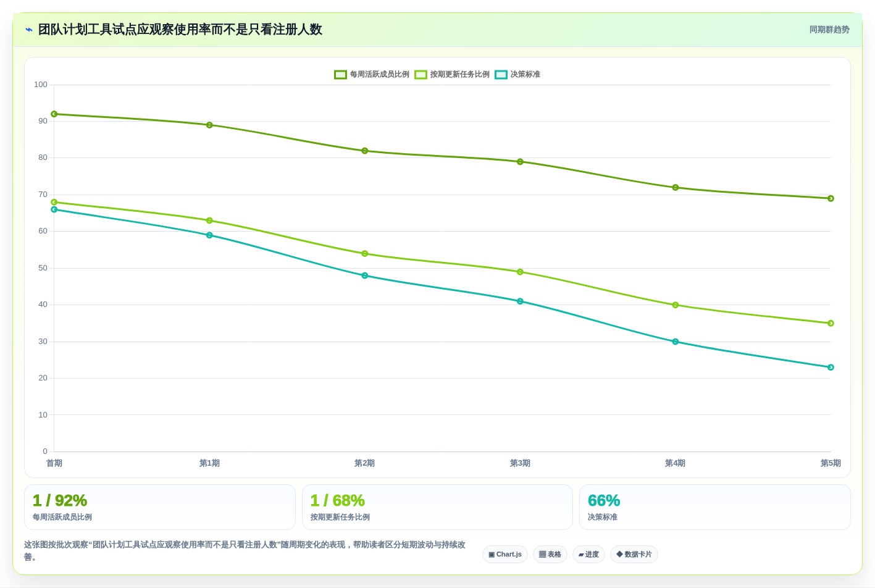Viewport: 875px width, 588px height.
Task: Click the 决策标准 data point at 首期
Action: tap(54, 209)
